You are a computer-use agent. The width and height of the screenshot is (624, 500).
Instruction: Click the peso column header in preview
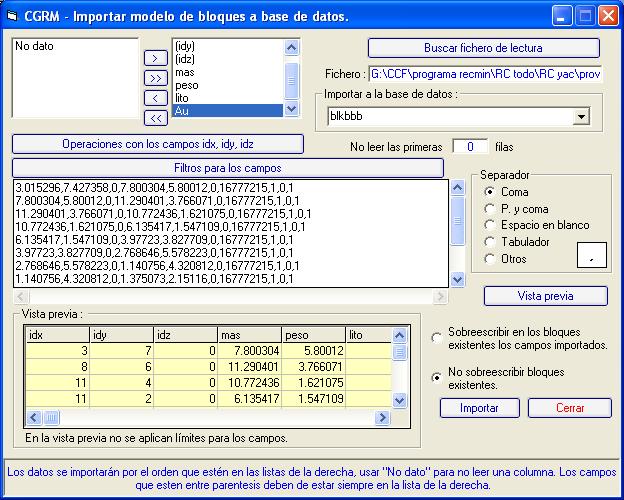coord(314,335)
